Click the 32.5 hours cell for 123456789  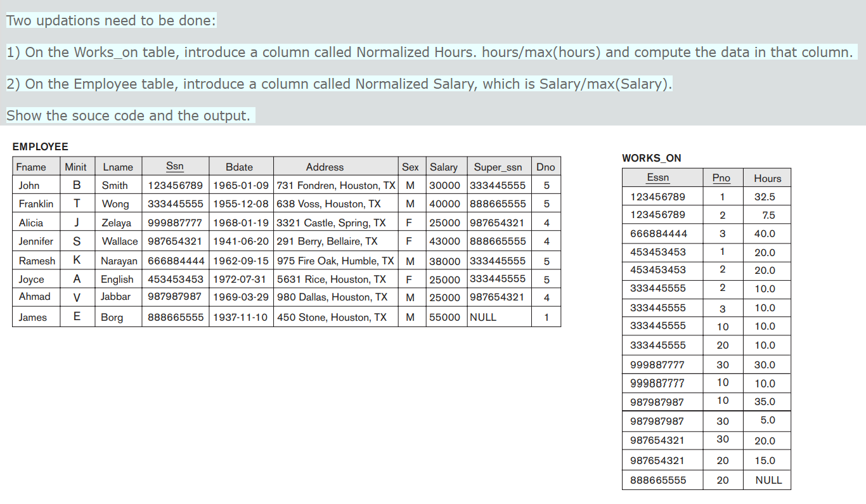[767, 196]
